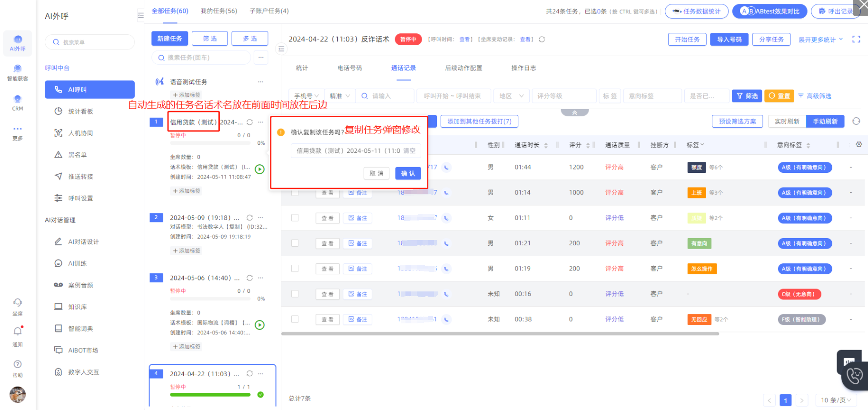
Task: Click the 导入号码 button
Action: pos(729,40)
